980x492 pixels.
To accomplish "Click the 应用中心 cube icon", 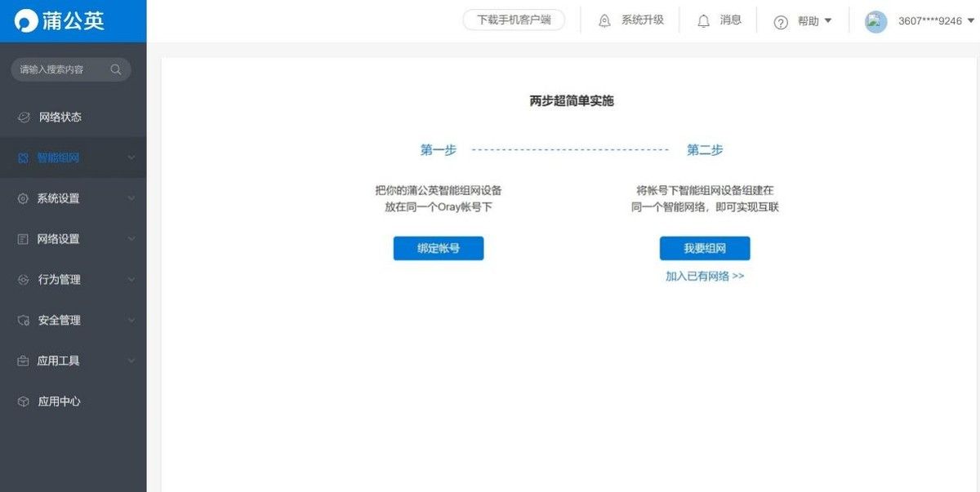I will click(x=24, y=401).
